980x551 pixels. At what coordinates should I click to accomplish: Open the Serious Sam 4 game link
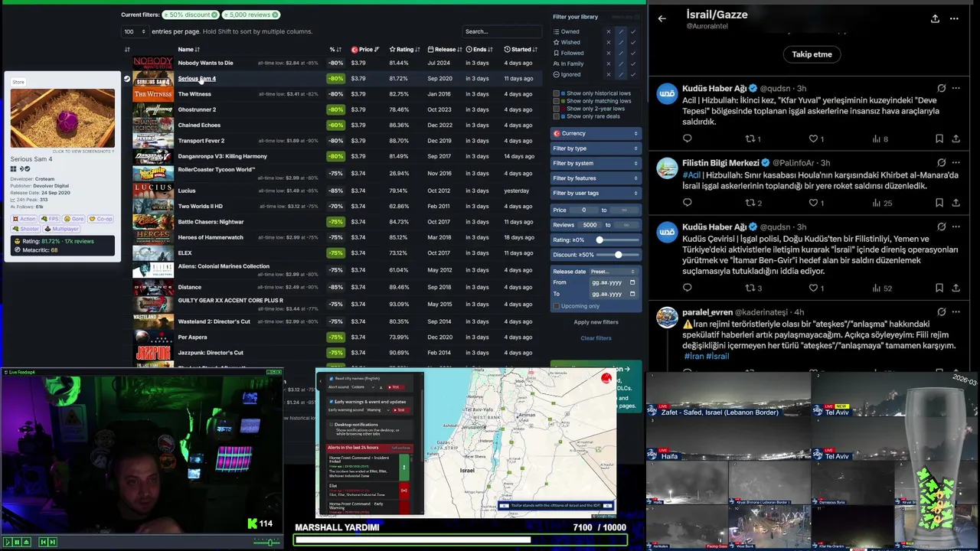tap(197, 78)
